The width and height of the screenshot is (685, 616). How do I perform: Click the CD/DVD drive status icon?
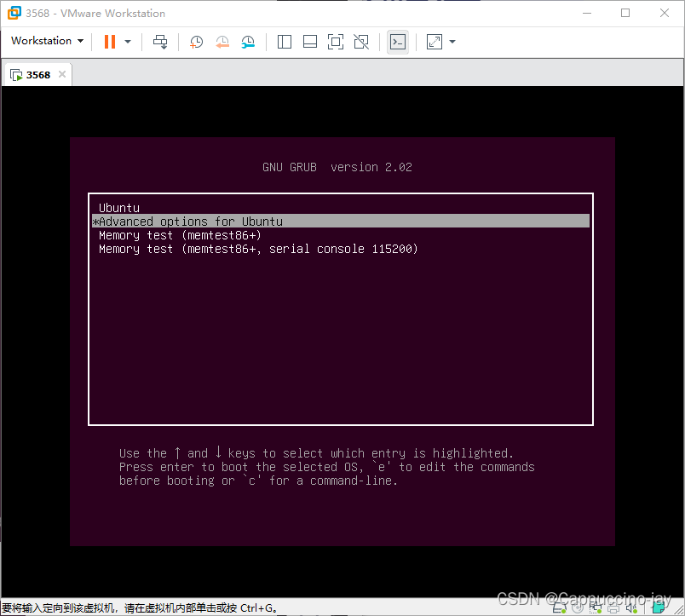[x=578, y=607]
